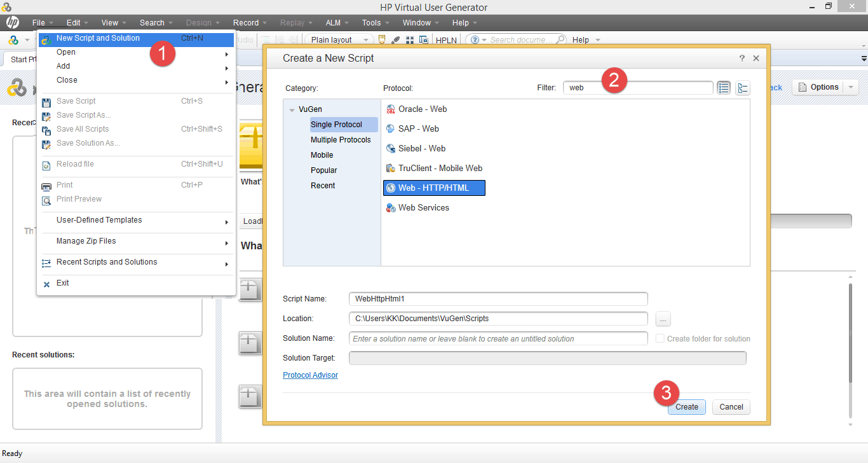Open the ALM menu
This screenshot has width=868, height=463.
pyautogui.click(x=337, y=23)
